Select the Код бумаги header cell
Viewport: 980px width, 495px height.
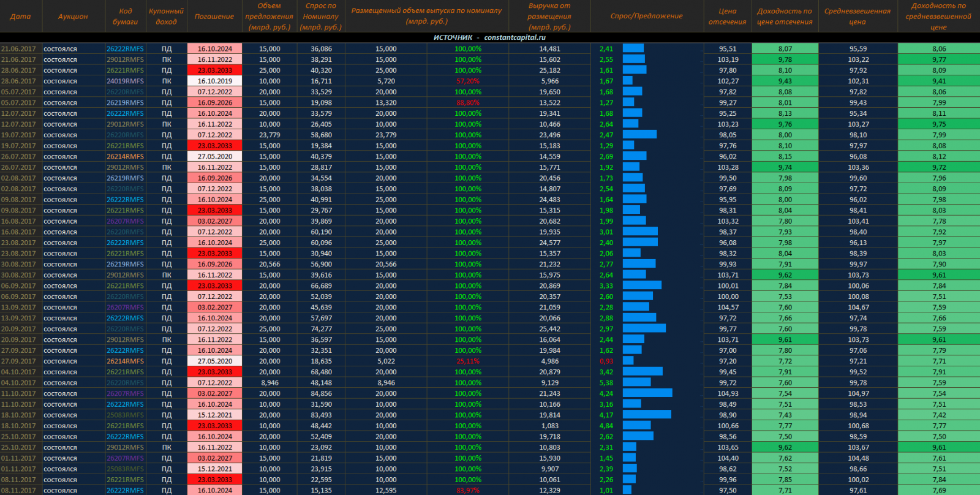tap(125, 17)
